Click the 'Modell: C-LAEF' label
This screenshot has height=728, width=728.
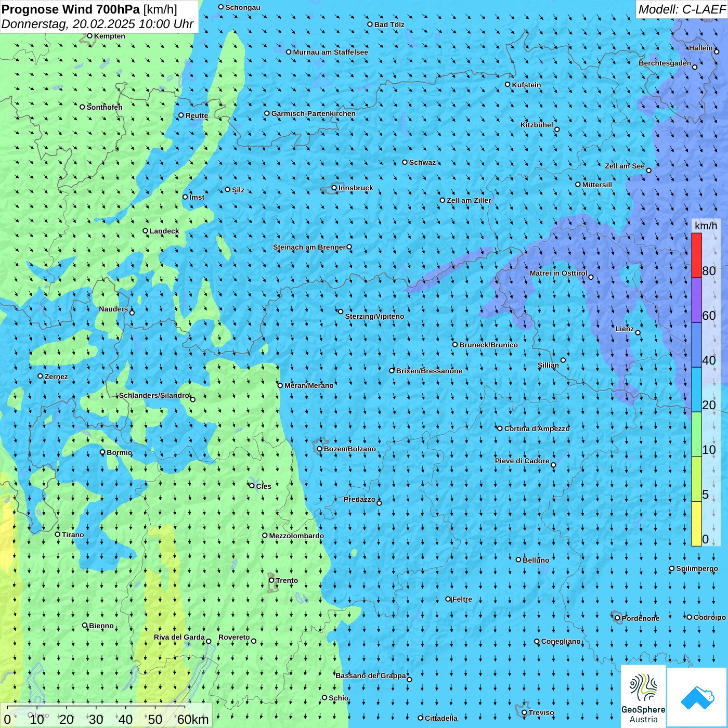click(x=682, y=9)
